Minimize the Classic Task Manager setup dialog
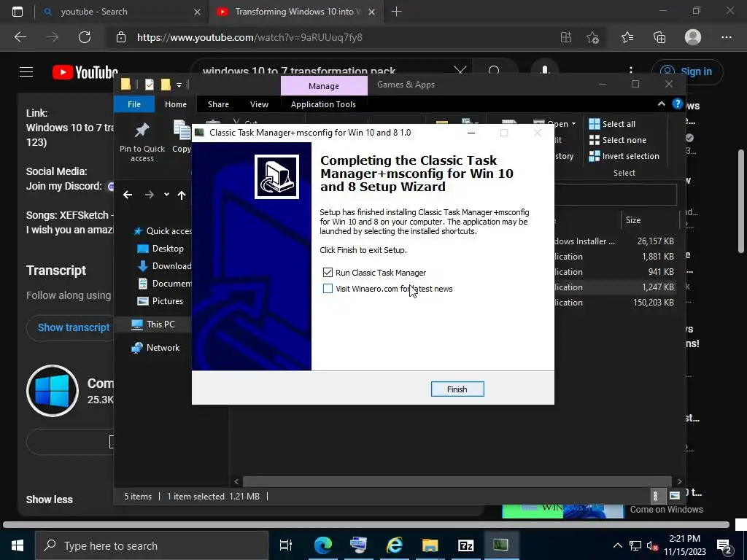The height and width of the screenshot is (560, 747). point(471,133)
